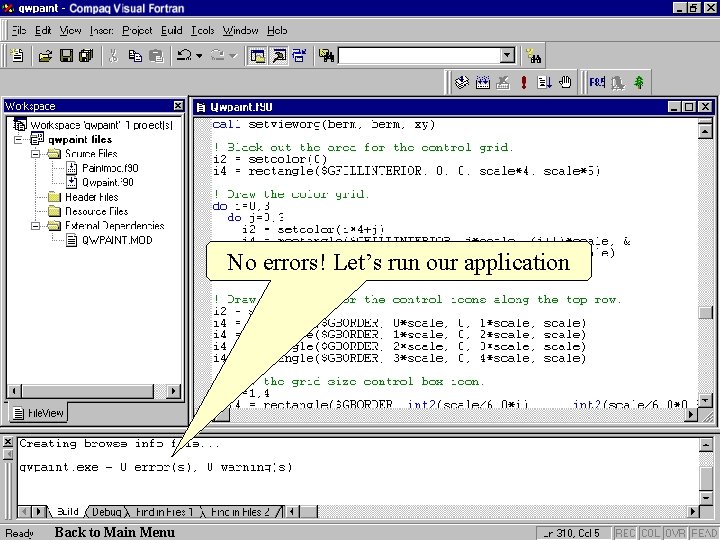Save the current file with floppy icon

point(66,56)
